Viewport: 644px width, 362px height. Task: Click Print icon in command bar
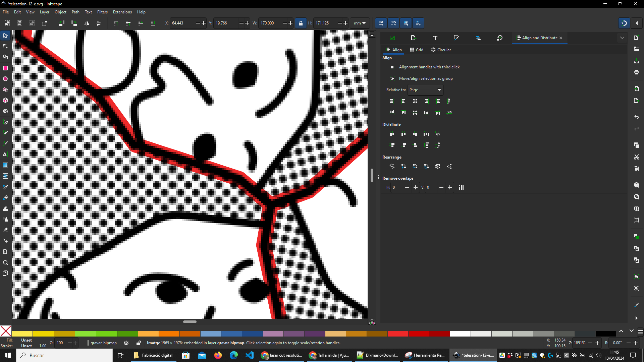point(636,72)
